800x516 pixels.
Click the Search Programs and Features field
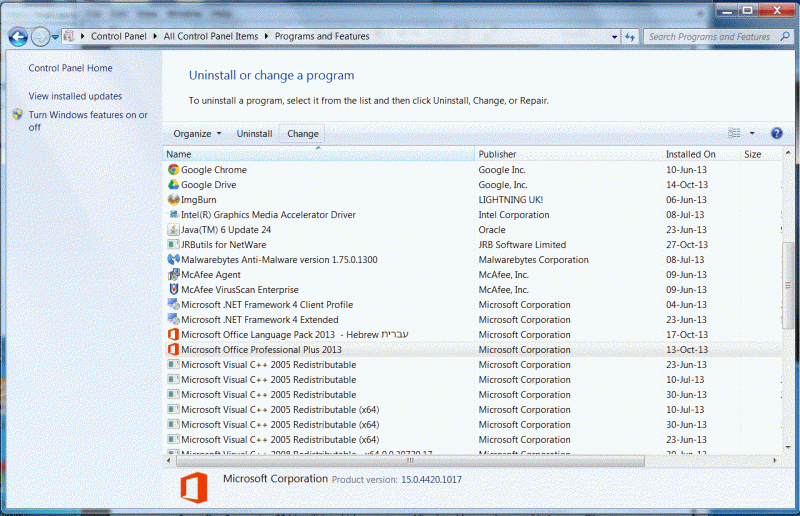coord(708,37)
